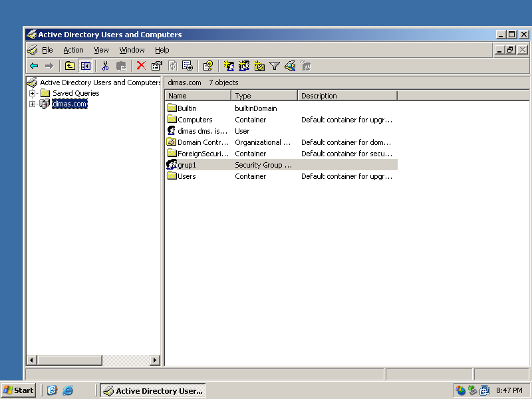
Task: Open Properties using the properties toolbar icon
Action: (x=156, y=66)
